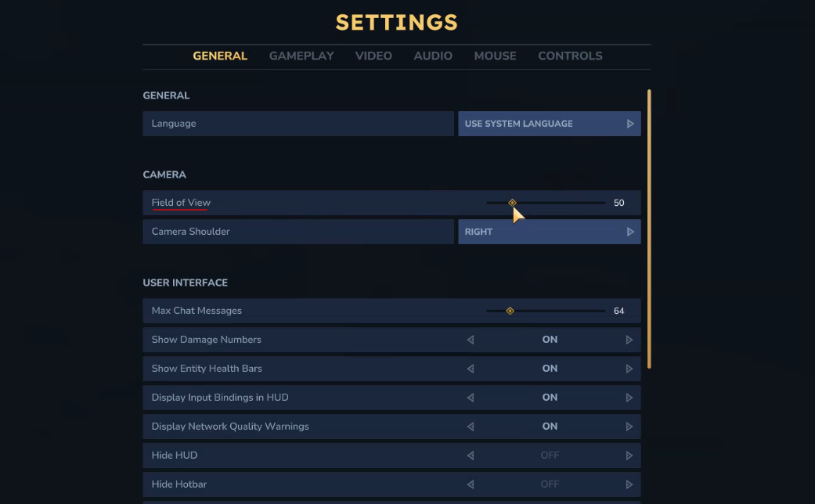
Task: Open the Audio settings tab
Action: point(433,56)
